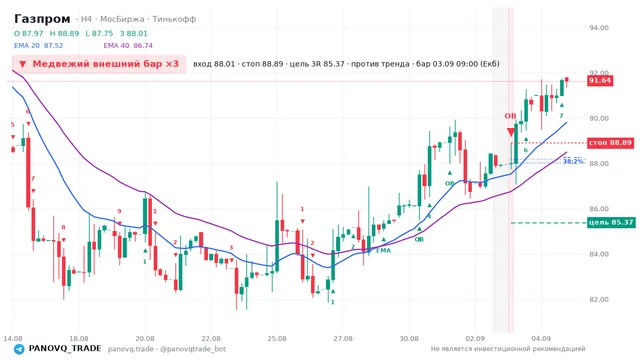Click the 18.08 date axis label
The width and height of the screenshot is (640, 360).
click(x=79, y=339)
